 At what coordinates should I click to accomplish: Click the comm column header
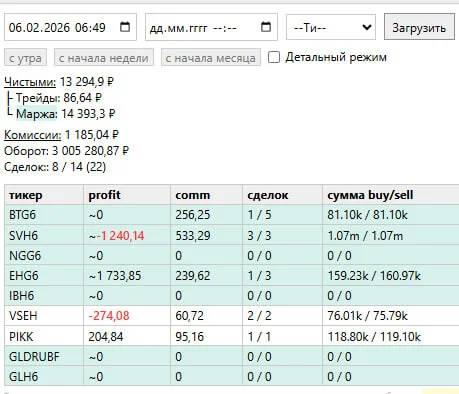pos(206,195)
